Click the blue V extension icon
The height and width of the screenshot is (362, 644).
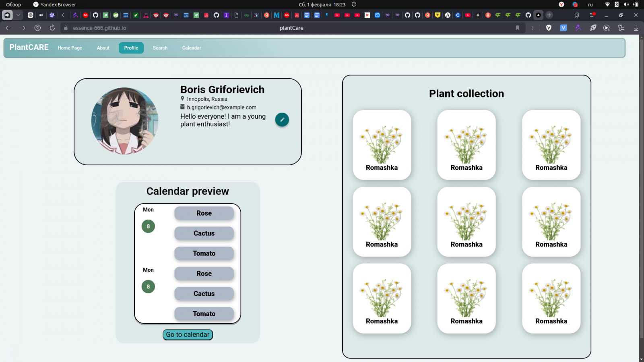563,28
